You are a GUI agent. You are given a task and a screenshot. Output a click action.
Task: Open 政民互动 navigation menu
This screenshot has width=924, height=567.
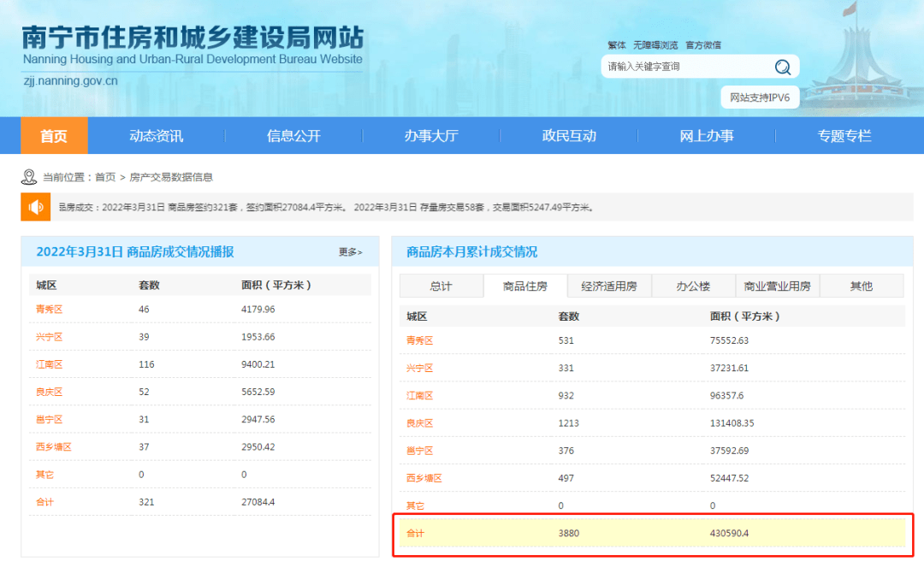tap(569, 135)
